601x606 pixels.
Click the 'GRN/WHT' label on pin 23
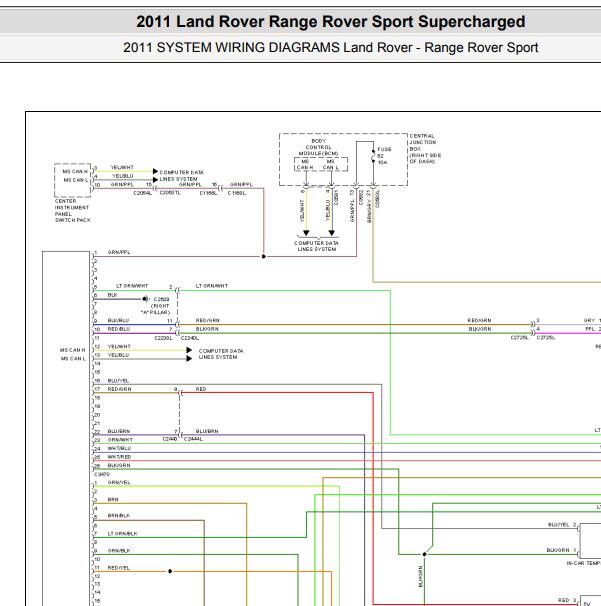tap(120, 440)
